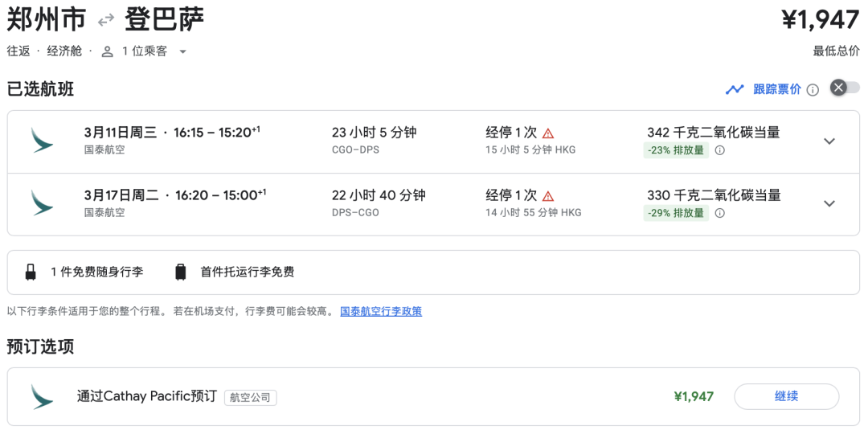Click the checked baggage suitcase icon
The width and height of the screenshot is (868, 430).
click(181, 272)
